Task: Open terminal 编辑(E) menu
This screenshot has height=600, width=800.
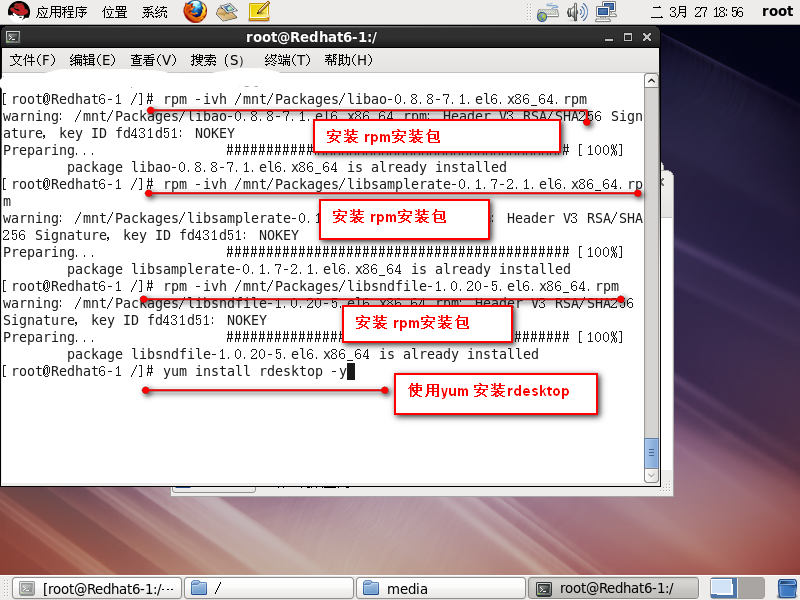Action: point(92,60)
